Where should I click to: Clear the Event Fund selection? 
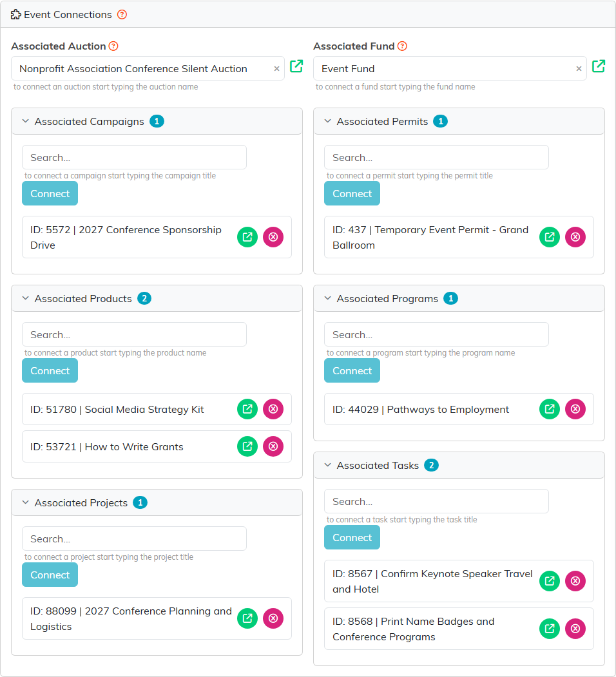579,69
